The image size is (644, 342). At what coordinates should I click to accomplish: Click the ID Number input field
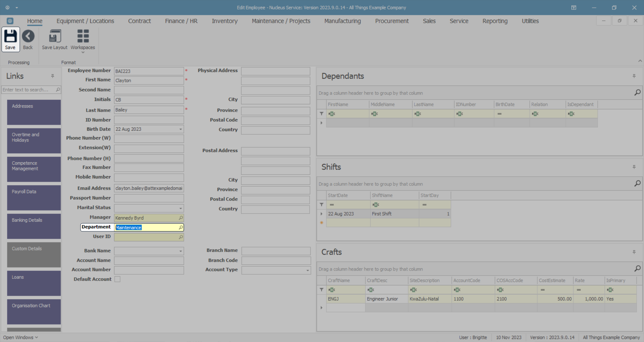(x=149, y=120)
